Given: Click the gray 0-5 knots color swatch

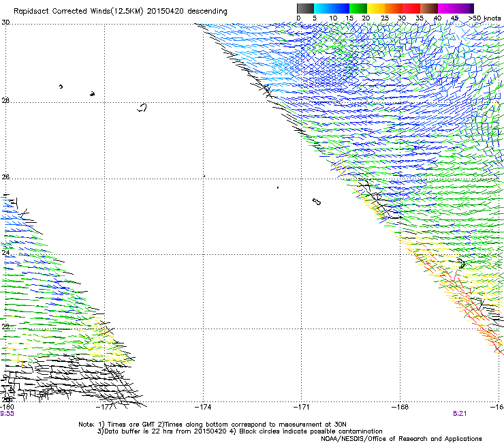Looking at the screenshot, I should [305, 8].
